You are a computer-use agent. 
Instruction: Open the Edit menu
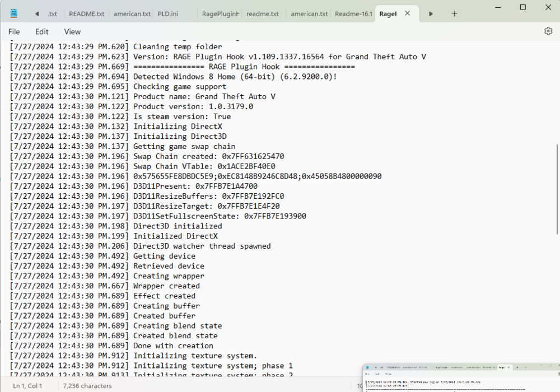41,31
